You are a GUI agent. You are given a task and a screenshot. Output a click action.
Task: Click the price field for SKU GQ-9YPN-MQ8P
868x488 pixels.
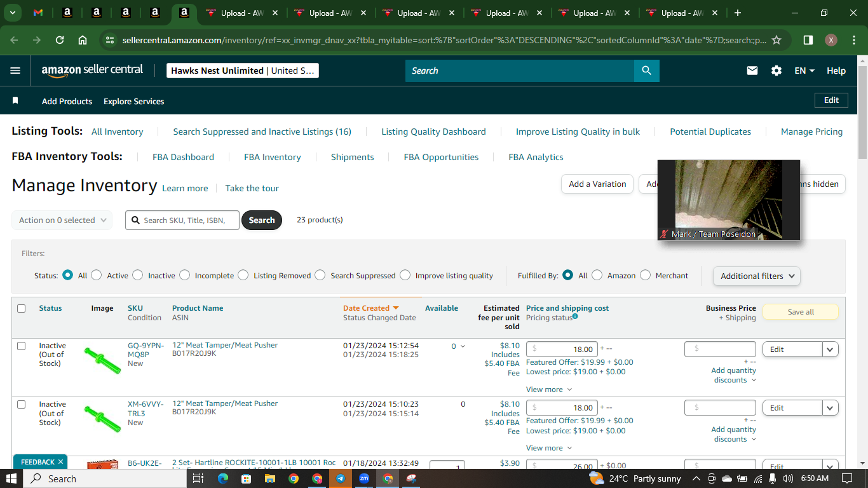(562, 349)
